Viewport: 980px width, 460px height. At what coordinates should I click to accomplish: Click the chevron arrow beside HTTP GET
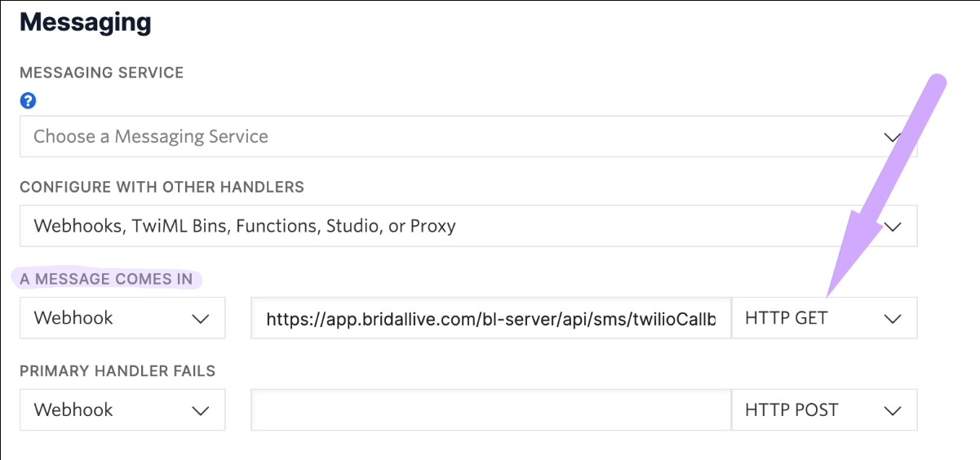pos(892,318)
